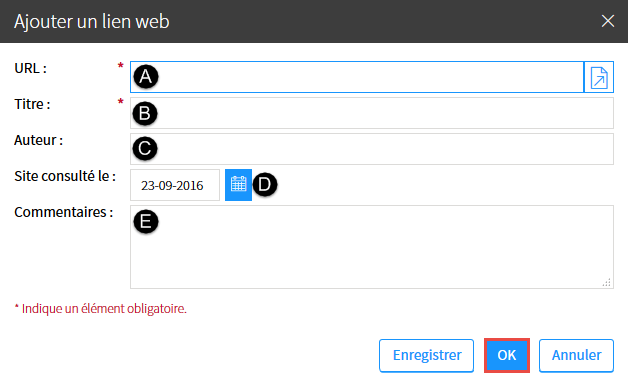Click the date field showing 23-09-2016
Viewport: 628px width, 386px height.
[x=175, y=185]
